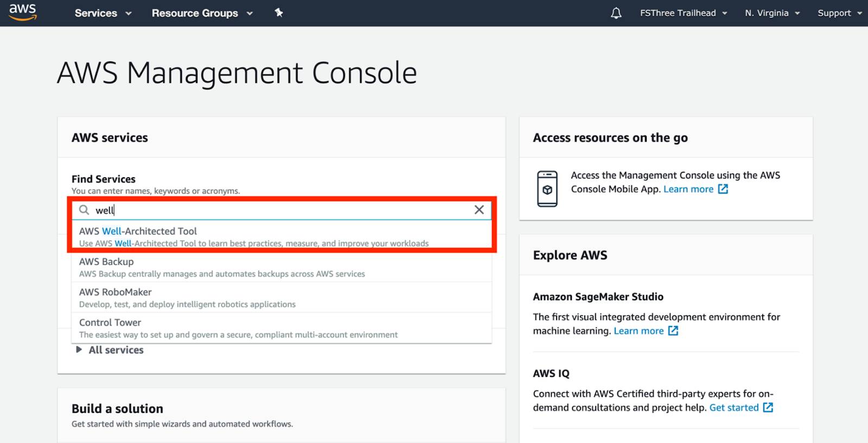Click the Explore AWS heading
This screenshot has width=868, height=443.
point(570,255)
